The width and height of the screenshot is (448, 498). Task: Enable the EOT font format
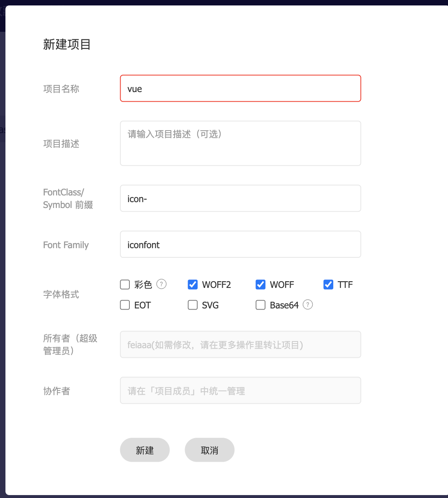(124, 305)
